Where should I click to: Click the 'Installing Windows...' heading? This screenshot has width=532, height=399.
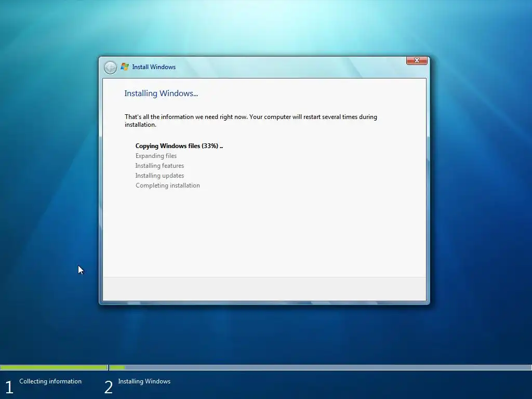point(161,94)
